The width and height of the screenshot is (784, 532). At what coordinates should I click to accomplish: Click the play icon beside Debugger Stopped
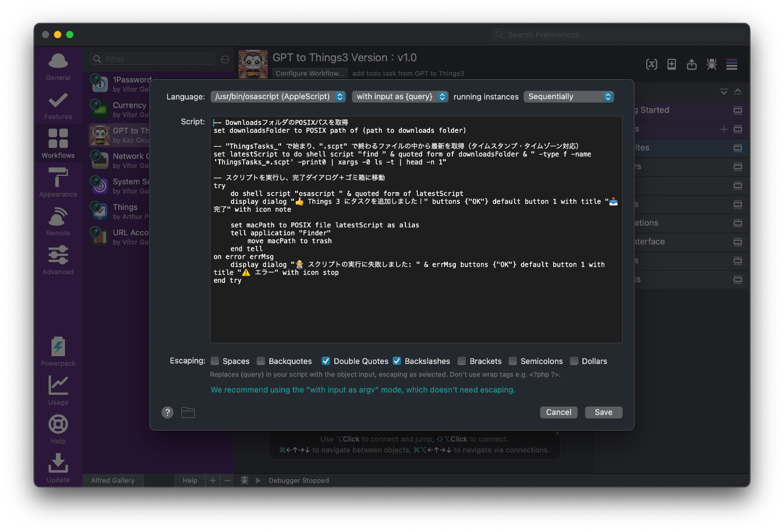point(258,480)
